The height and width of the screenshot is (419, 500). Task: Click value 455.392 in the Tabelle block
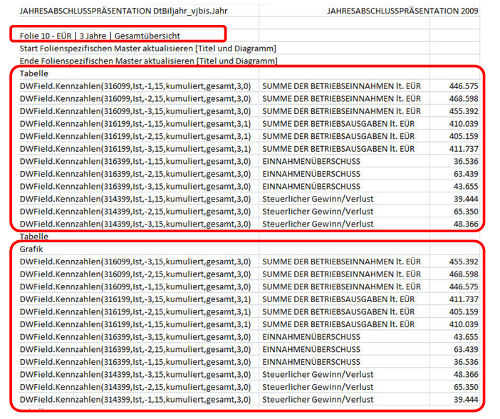tap(463, 111)
